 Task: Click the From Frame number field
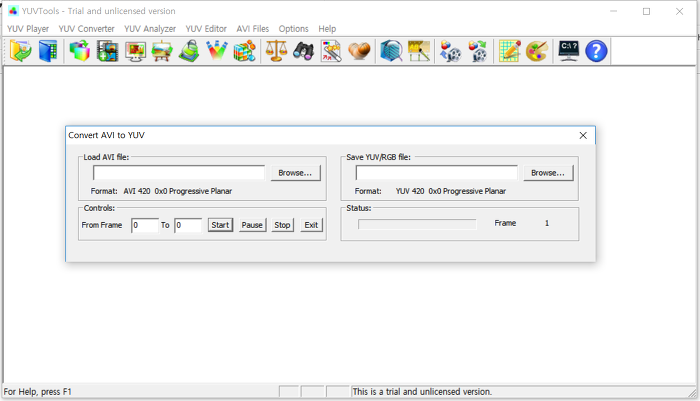pos(145,225)
